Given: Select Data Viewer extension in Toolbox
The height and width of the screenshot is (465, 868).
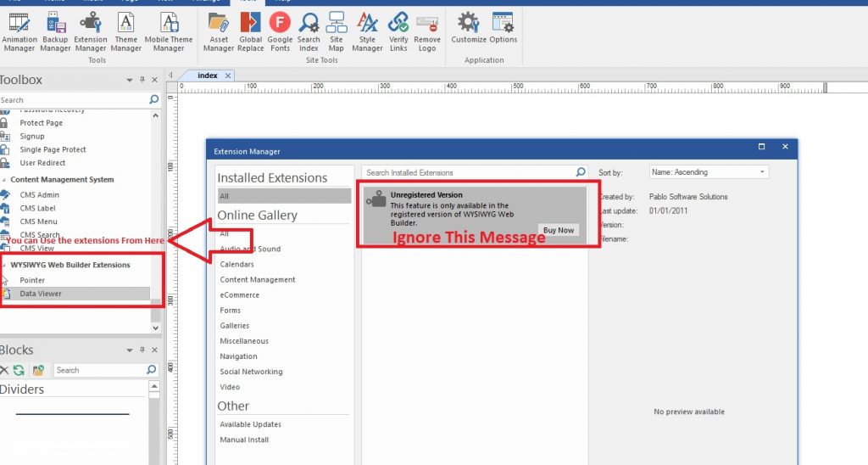Looking at the screenshot, I should 75,294.
